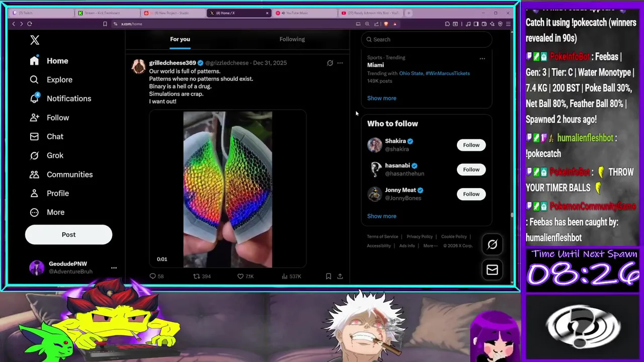644x362 pixels.
Task: View post analytics showing 537K views
Action: pyautogui.click(x=291, y=276)
